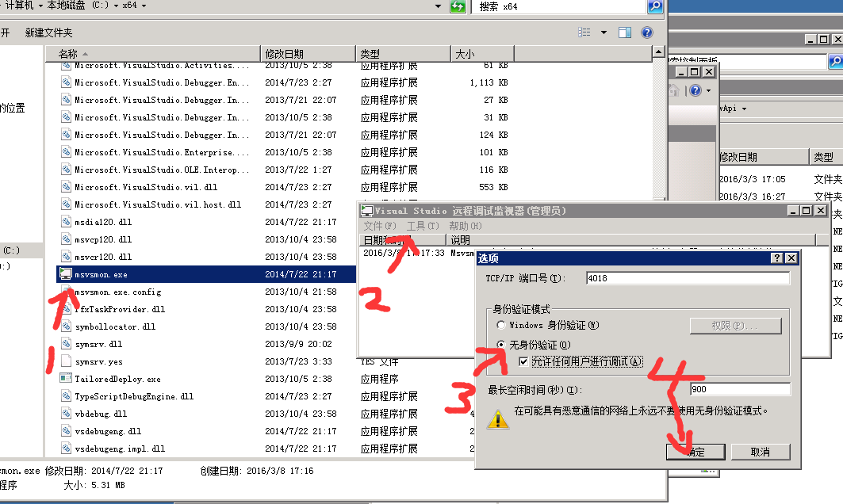Click the Remote Debugging Monitor title bar icon
Screen dimensions: 843x504
[366, 211]
